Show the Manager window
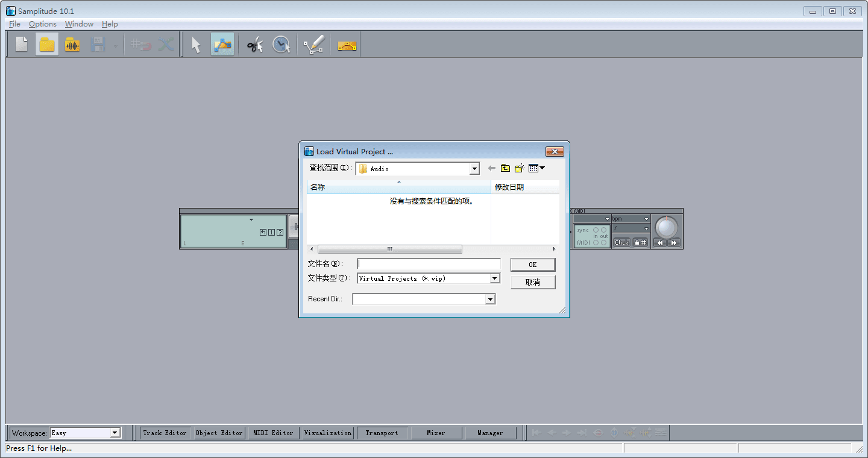Image resolution: width=868 pixels, height=458 pixels. click(490, 433)
